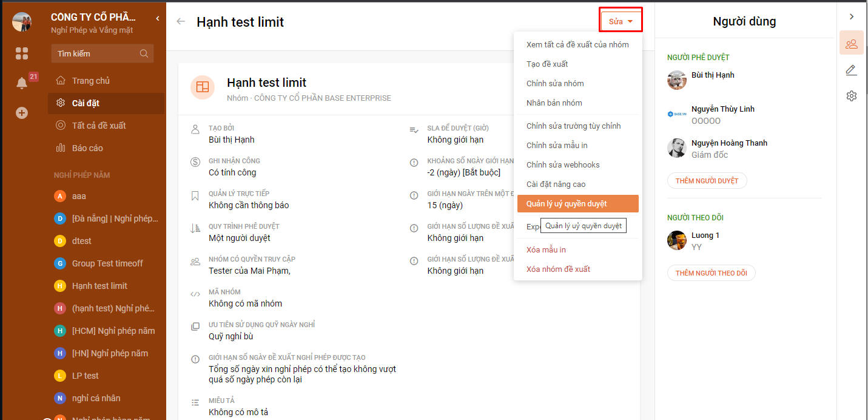The image size is (868, 420).
Task: Click code icon beside Mã nhóm
Action: 195,294
